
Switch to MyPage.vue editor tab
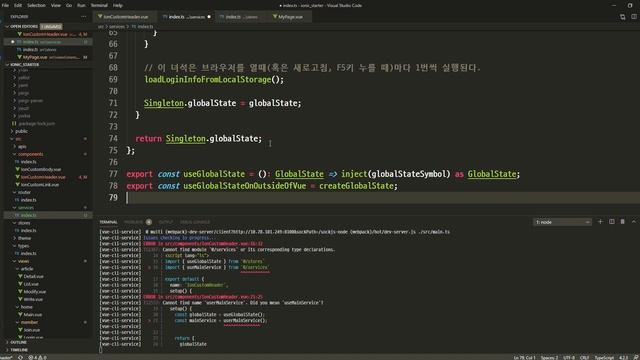tap(290, 17)
